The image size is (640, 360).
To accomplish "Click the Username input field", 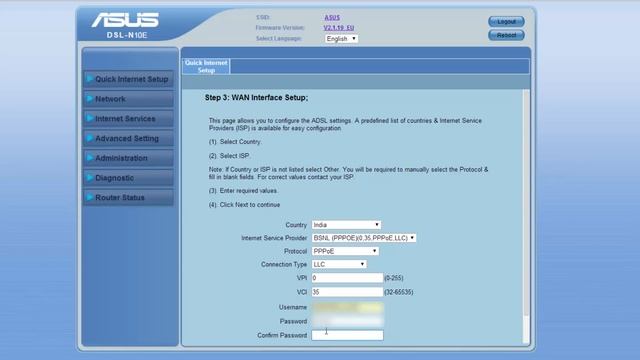I will point(347,307).
